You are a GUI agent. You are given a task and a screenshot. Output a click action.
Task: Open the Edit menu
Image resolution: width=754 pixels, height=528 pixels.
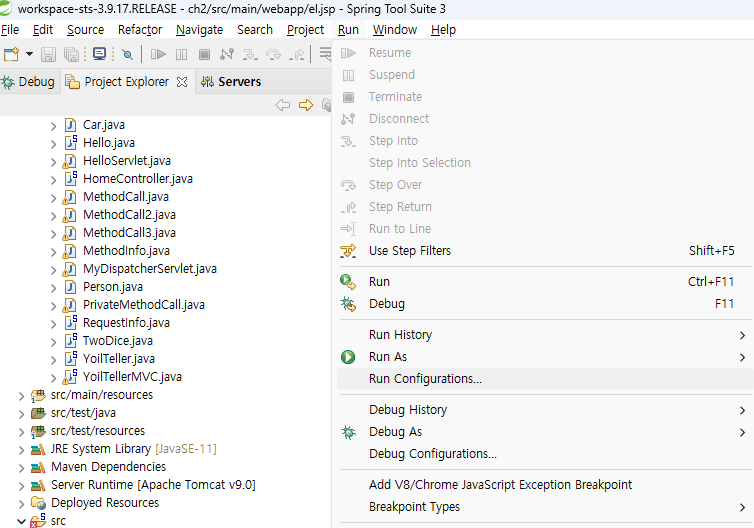coord(43,30)
